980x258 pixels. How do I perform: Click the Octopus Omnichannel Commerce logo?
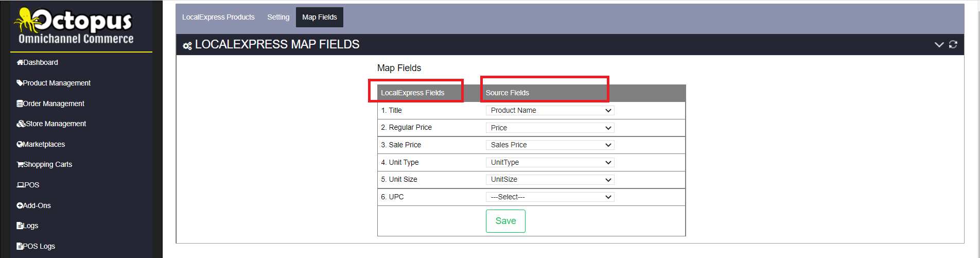[x=74, y=26]
